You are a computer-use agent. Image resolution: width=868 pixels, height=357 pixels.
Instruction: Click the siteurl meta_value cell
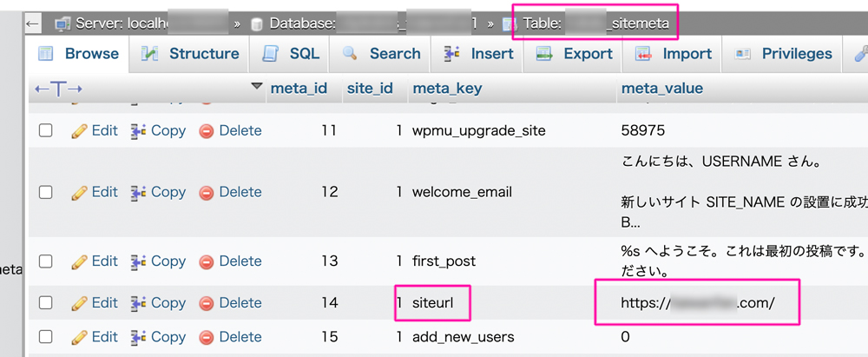click(x=697, y=303)
